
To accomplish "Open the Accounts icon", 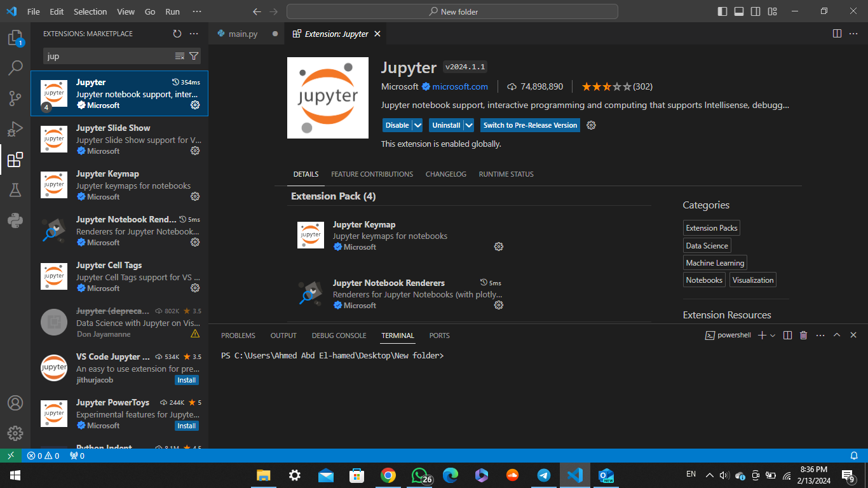I will 15,403.
